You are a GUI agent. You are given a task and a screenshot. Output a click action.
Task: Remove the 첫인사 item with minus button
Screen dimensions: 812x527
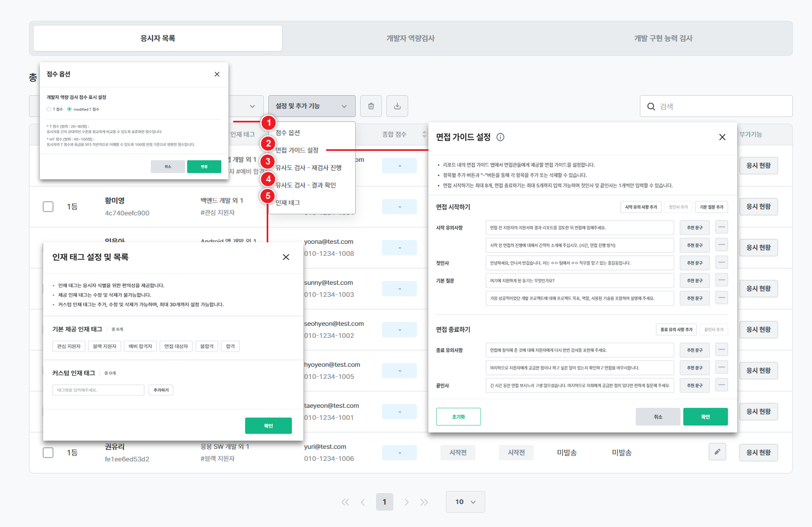[x=721, y=263]
